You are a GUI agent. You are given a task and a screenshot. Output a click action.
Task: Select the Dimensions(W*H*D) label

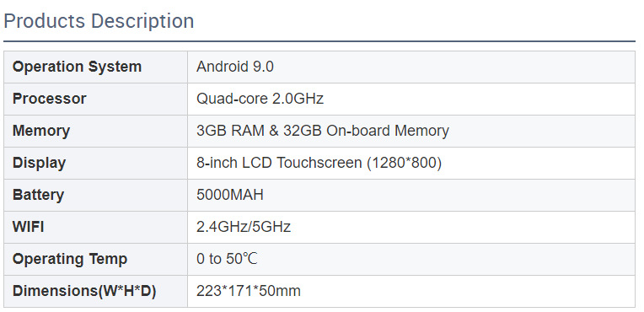(84, 291)
